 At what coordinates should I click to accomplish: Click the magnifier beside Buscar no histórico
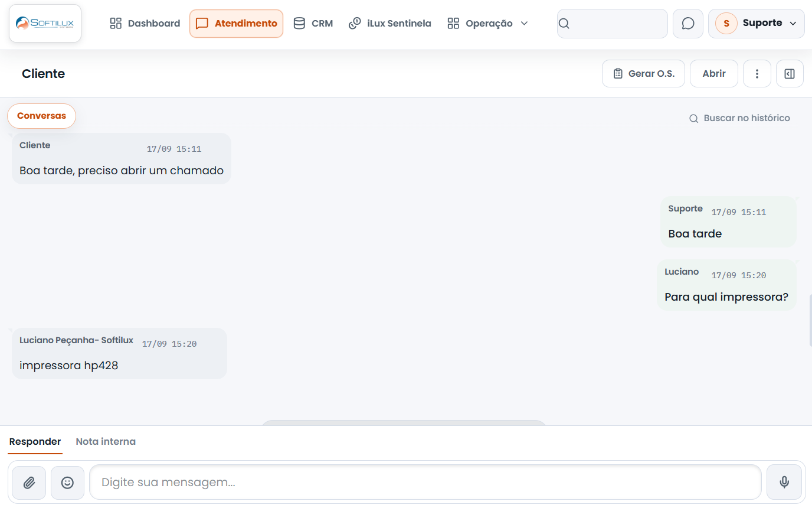pos(694,118)
